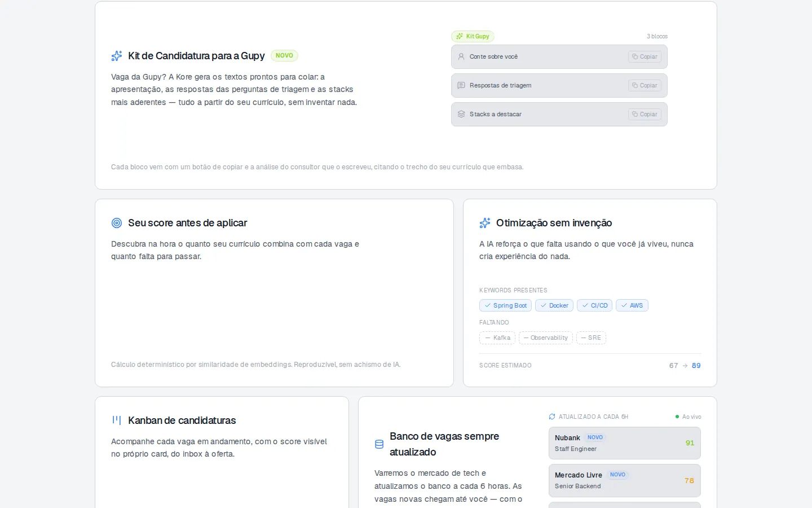Click the chat icon in Respostas de triagem row
Image resolution: width=812 pixels, height=508 pixels.
pyautogui.click(x=461, y=85)
